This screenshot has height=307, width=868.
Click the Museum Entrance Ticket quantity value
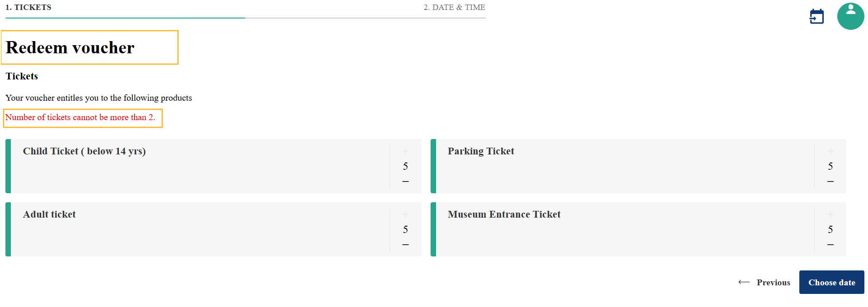[x=830, y=229]
